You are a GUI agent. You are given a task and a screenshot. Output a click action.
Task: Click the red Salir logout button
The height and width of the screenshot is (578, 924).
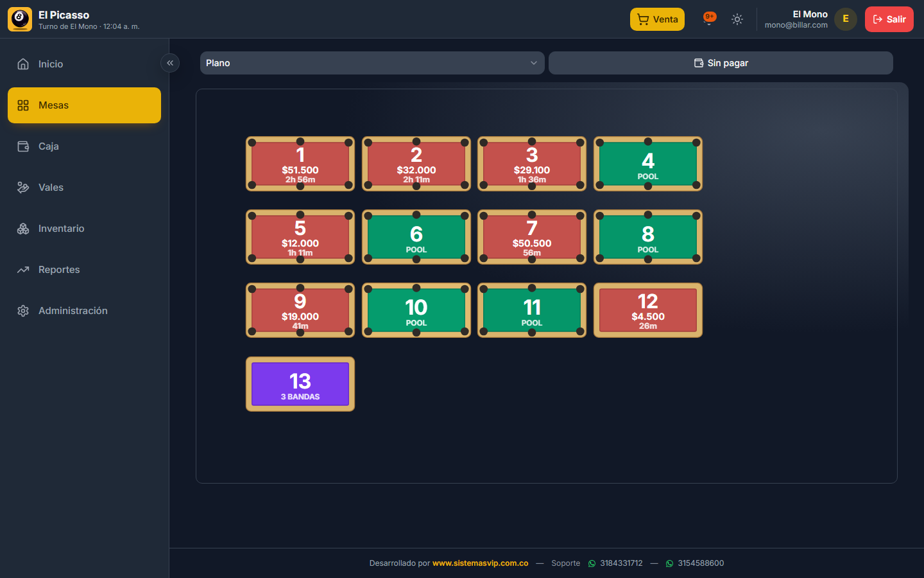[x=889, y=19]
